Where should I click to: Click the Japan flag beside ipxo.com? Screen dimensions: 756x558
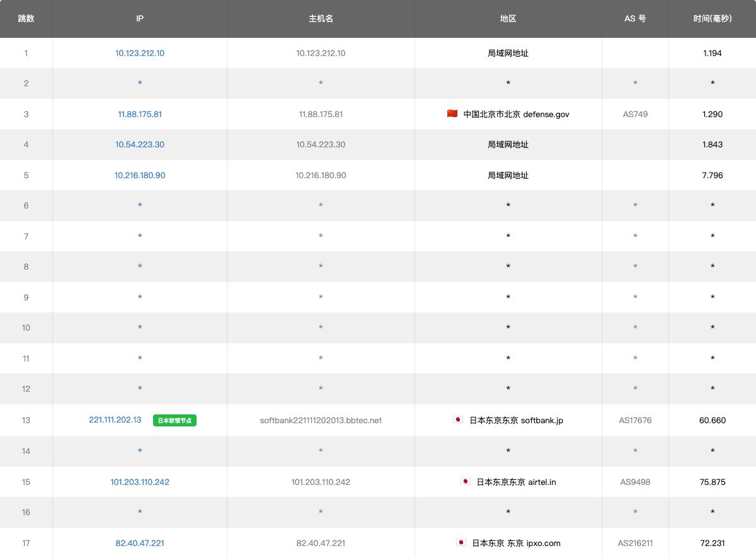click(461, 543)
